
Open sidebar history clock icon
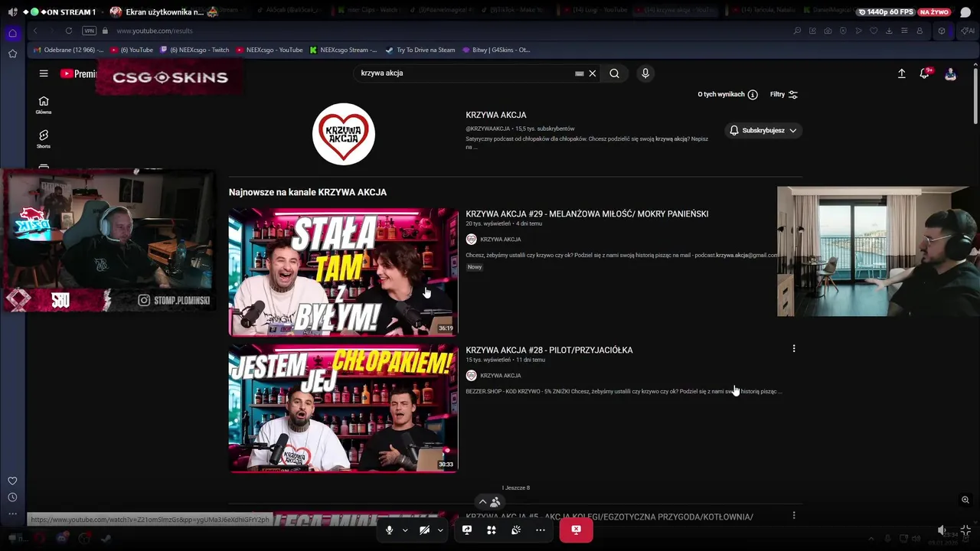tap(12, 497)
